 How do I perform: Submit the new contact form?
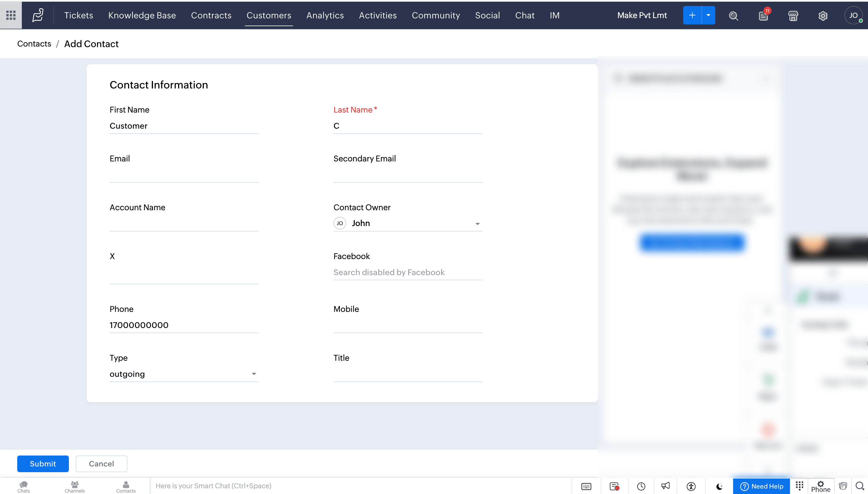[43, 464]
